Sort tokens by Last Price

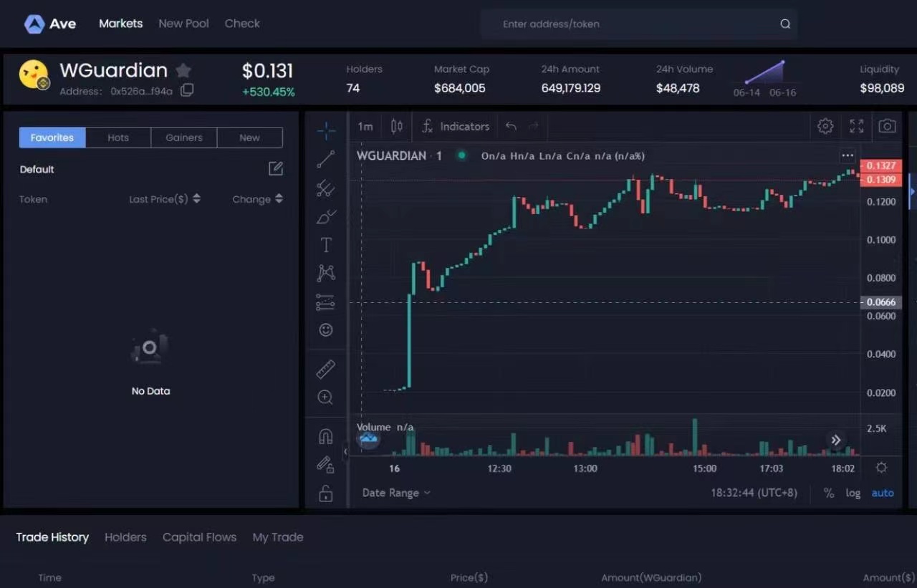point(164,199)
